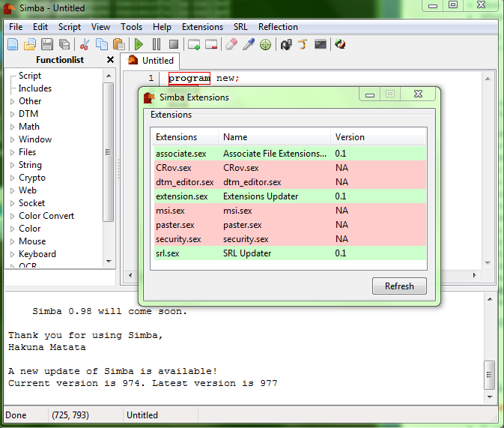
Task: Select the security.sex extension row
Action: point(290,239)
